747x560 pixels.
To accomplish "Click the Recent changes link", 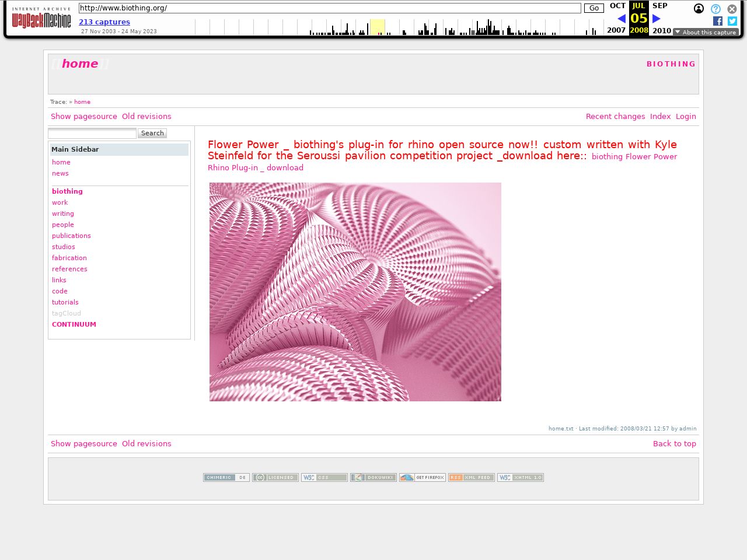I will [x=615, y=117].
